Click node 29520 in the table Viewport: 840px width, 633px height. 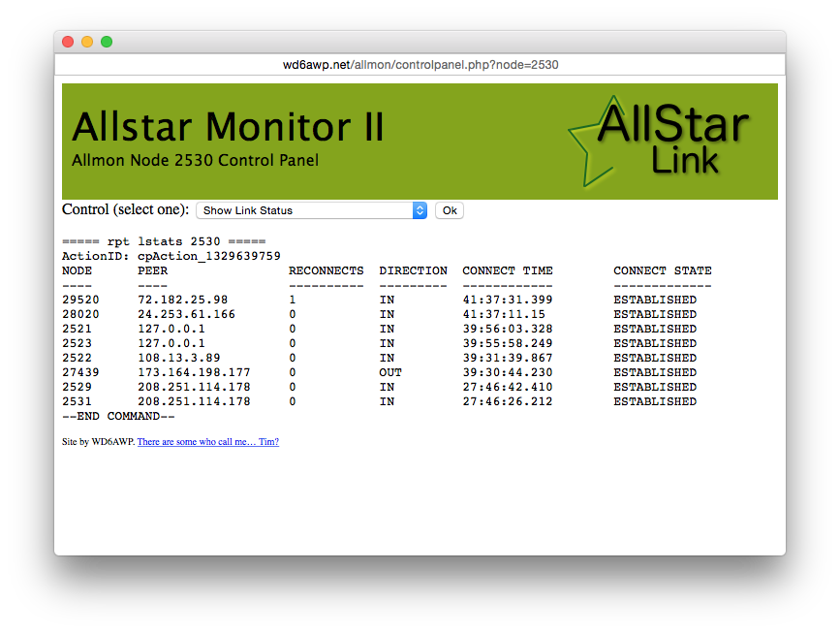[80, 300]
